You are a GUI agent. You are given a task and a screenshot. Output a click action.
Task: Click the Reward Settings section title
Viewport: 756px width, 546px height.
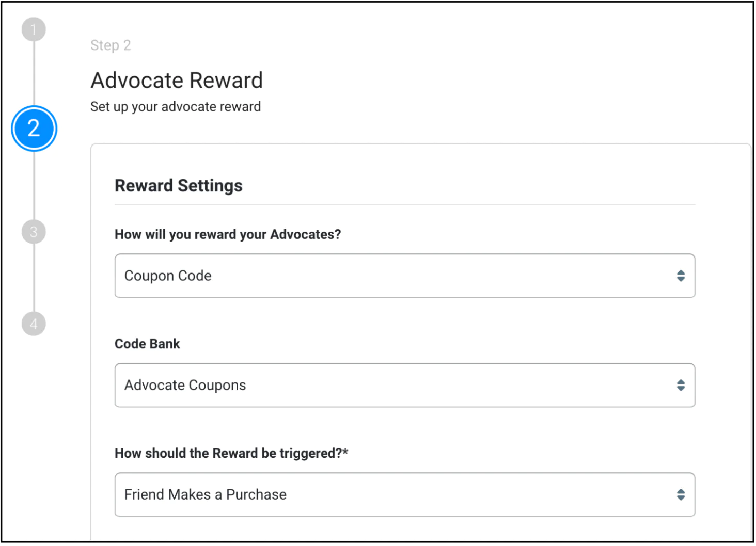coord(178,186)
